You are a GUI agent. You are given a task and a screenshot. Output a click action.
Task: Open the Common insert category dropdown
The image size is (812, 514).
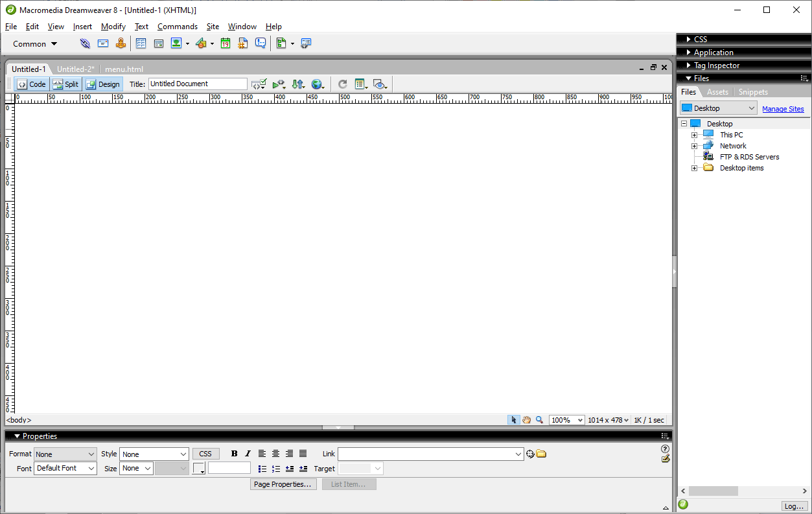click(35, 43)
